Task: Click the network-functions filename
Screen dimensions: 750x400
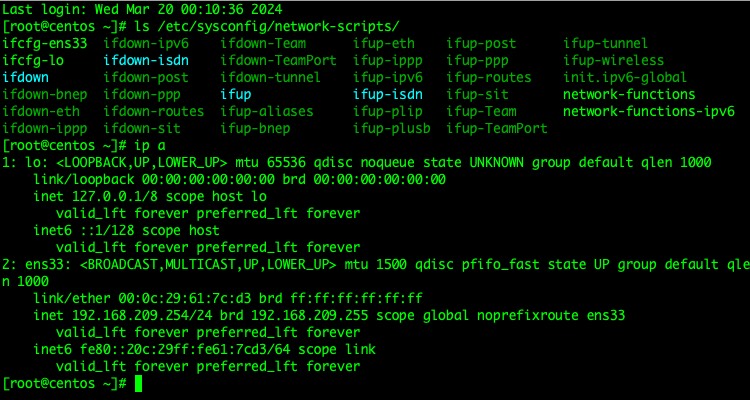Action: (x=629, y=94)
